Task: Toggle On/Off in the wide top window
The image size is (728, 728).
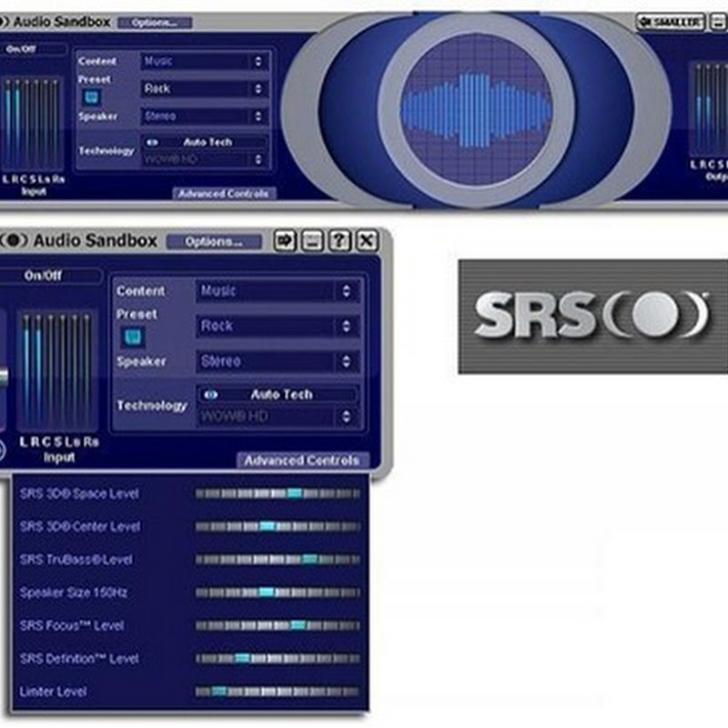Action: tap(21, 49)
